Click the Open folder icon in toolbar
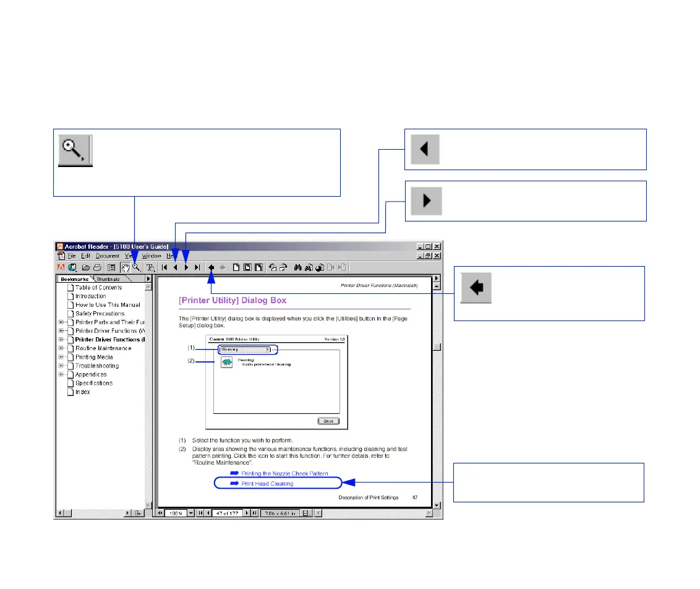The height and width of the screenshot is (589, 700). pos(86,267)
